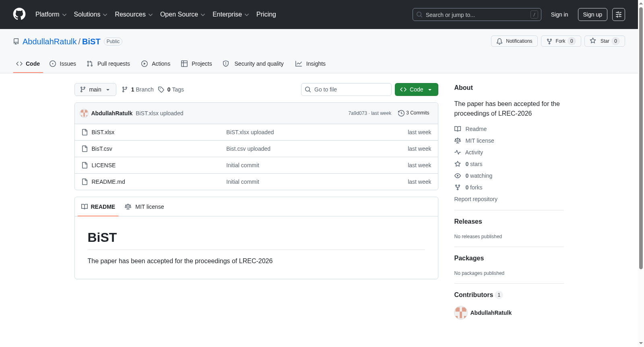Open GitHub homepage via Octocat logo
Image resolution: width=644 pixels, height=347 pixels.
pyautogui.click(x=19, y=14)
